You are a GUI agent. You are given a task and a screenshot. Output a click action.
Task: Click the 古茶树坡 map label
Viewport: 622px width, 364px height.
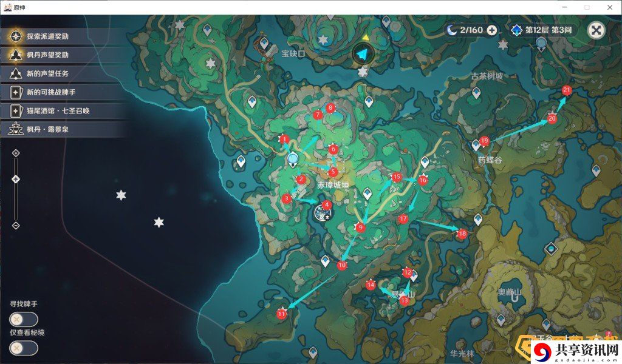487,76
